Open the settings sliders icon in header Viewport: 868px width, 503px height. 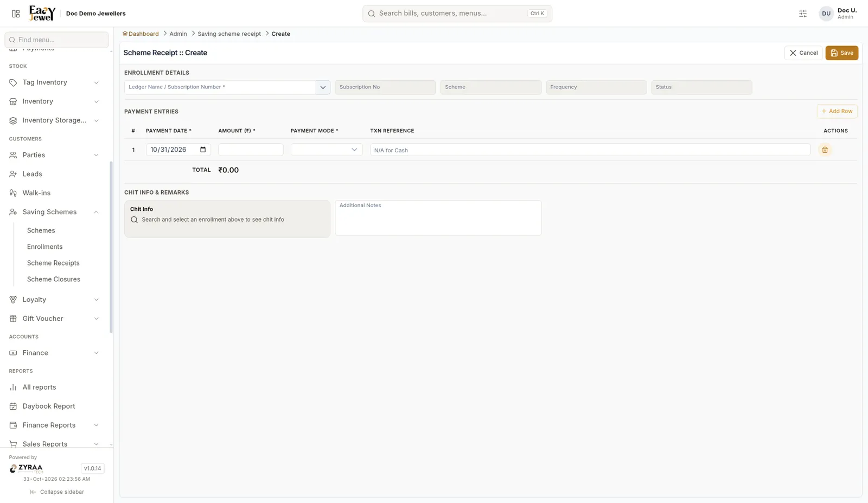803,14
